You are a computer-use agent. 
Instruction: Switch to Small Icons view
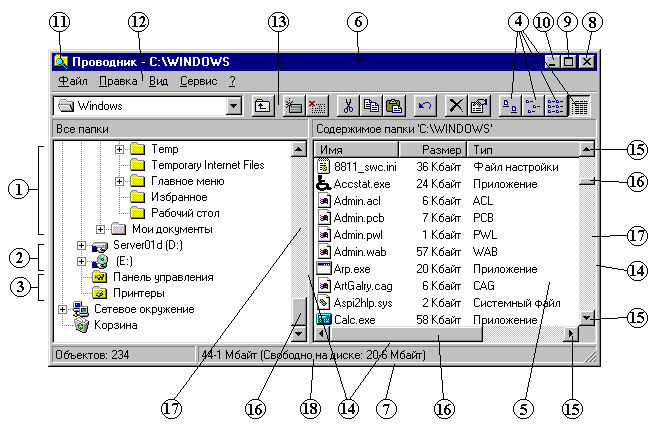(533, 106)
